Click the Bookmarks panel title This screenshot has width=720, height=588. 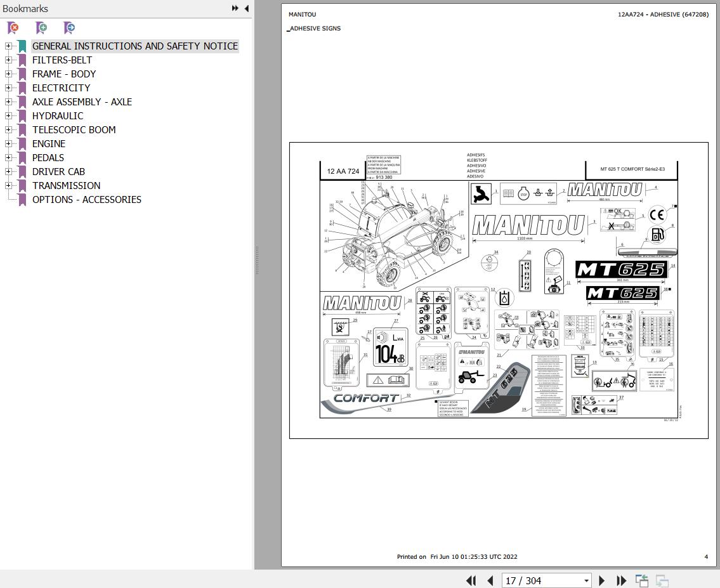25,9
